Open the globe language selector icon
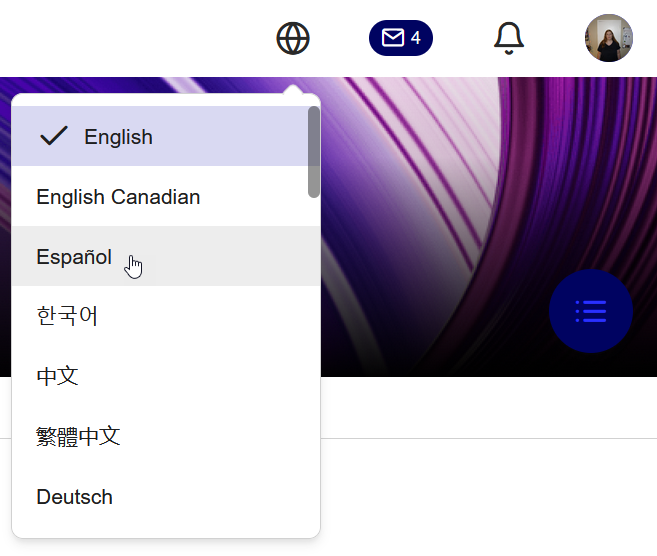 click(x=293, y=38)
